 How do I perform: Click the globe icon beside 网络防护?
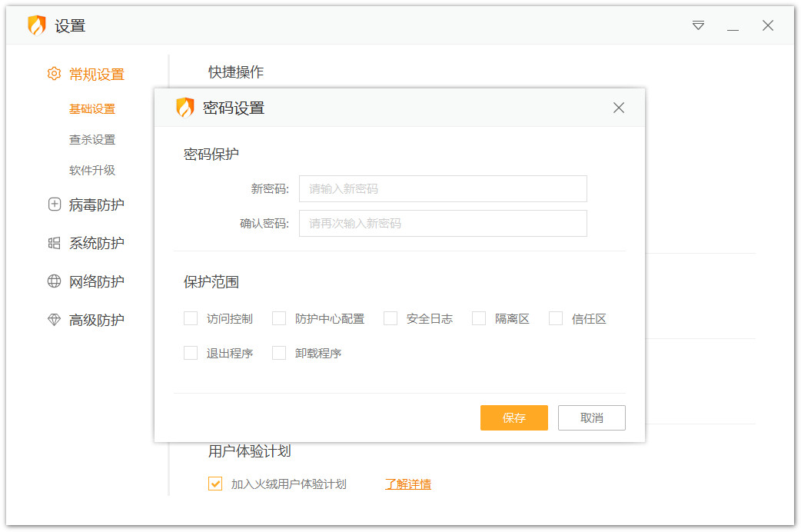click(54, 281)
